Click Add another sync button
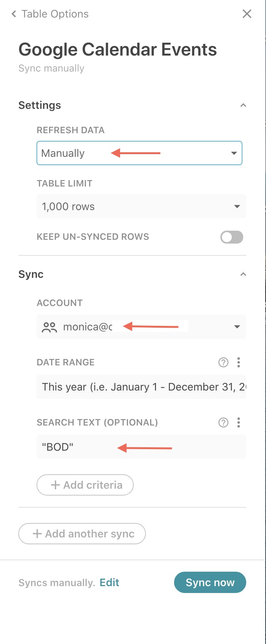The width and height of the screenshot is (266, 644). [x=82, y=534]
